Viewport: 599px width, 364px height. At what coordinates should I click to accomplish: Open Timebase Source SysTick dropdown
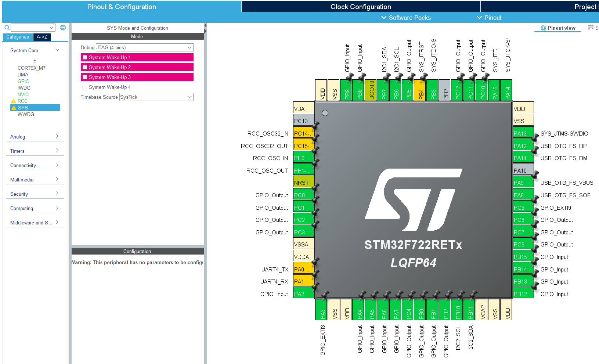[x=156, y=97]
